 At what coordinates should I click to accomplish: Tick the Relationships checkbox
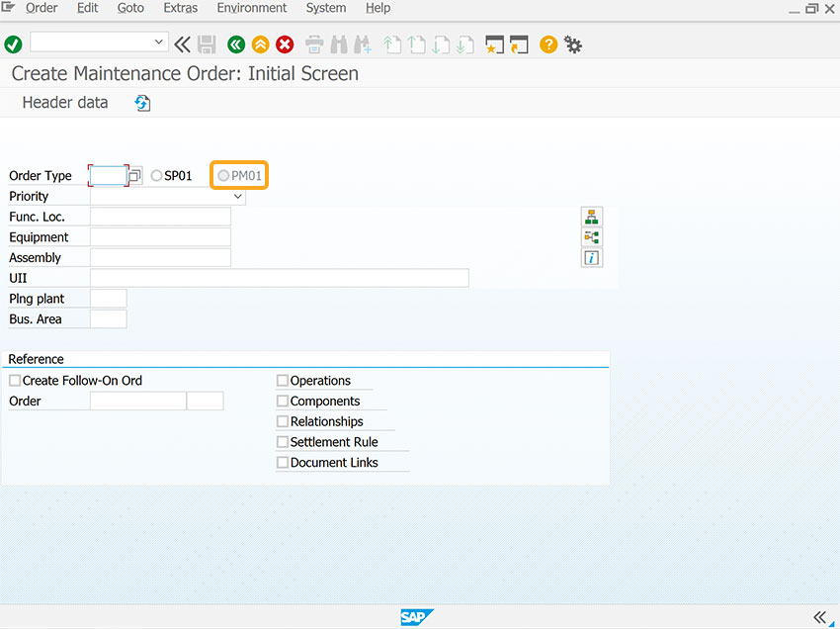click(283, 421)
